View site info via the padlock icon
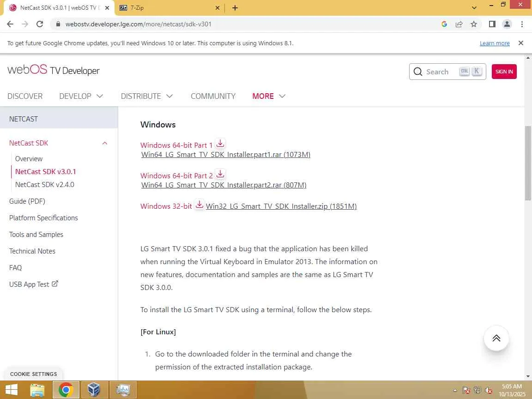Screen dimensions: 532x399 58,24
